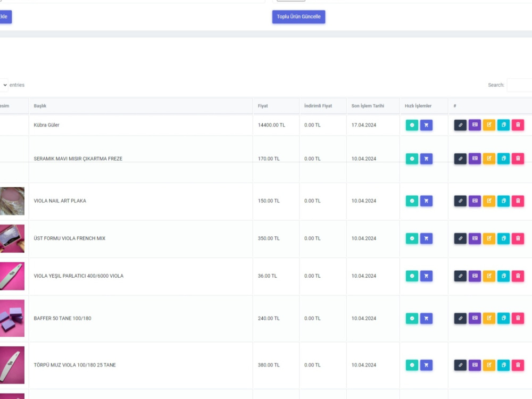Click checkmark for TÖRPÜ MUZ VIOLA 100/180
Image resolution: width=532 pixels, height=399 pixels.
412,365
